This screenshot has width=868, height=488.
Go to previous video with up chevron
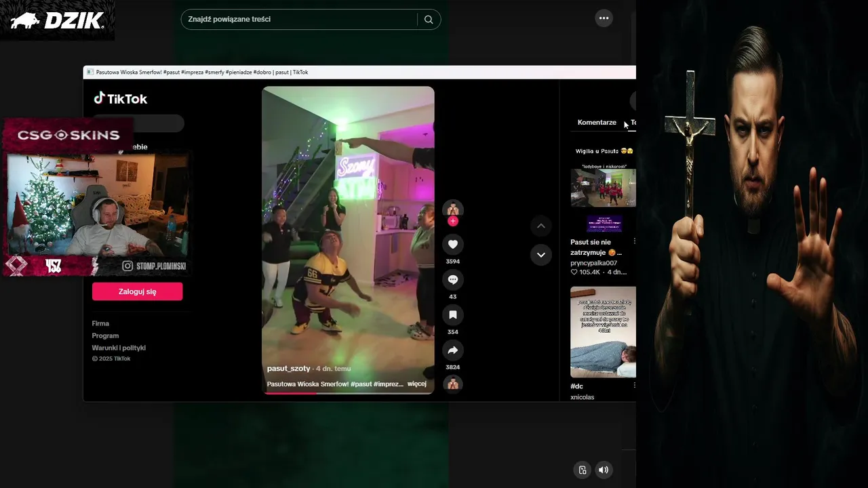541,226
